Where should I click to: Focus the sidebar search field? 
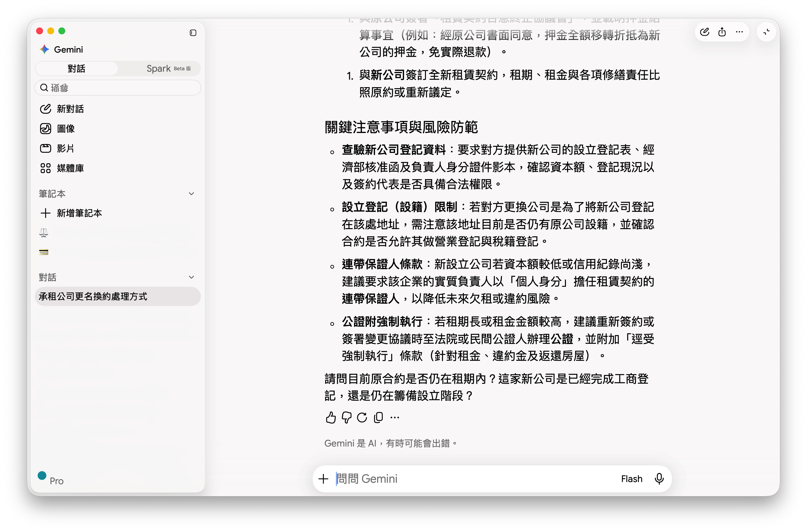tap(117, 88)
